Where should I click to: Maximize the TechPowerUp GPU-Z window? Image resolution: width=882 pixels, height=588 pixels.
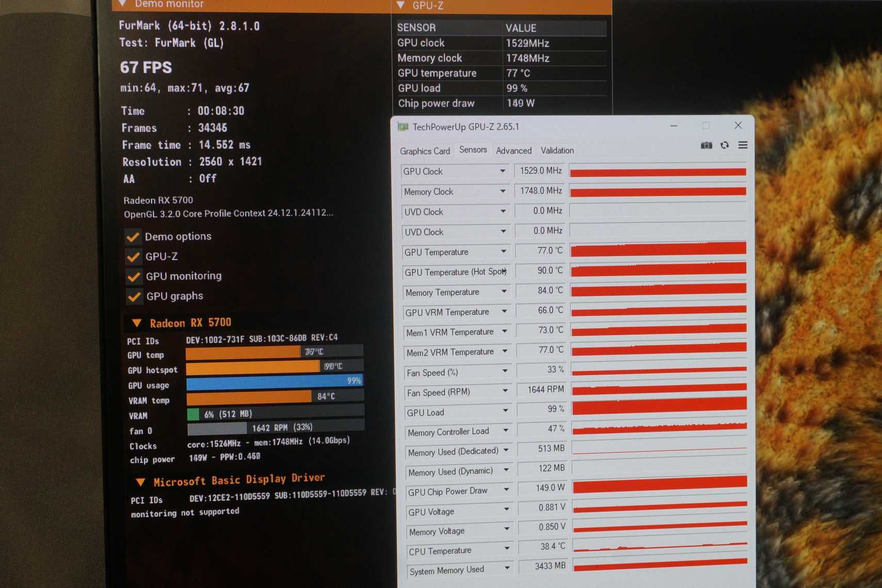coord(706,125)
